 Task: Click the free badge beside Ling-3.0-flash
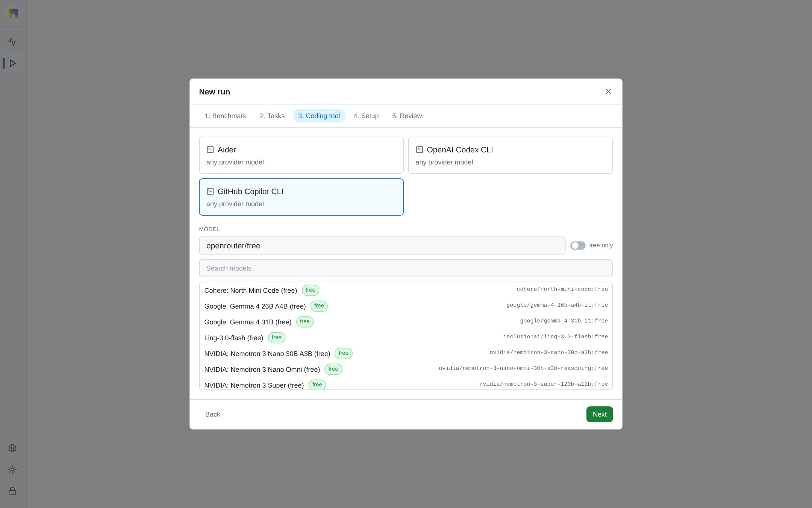point(277,338)
